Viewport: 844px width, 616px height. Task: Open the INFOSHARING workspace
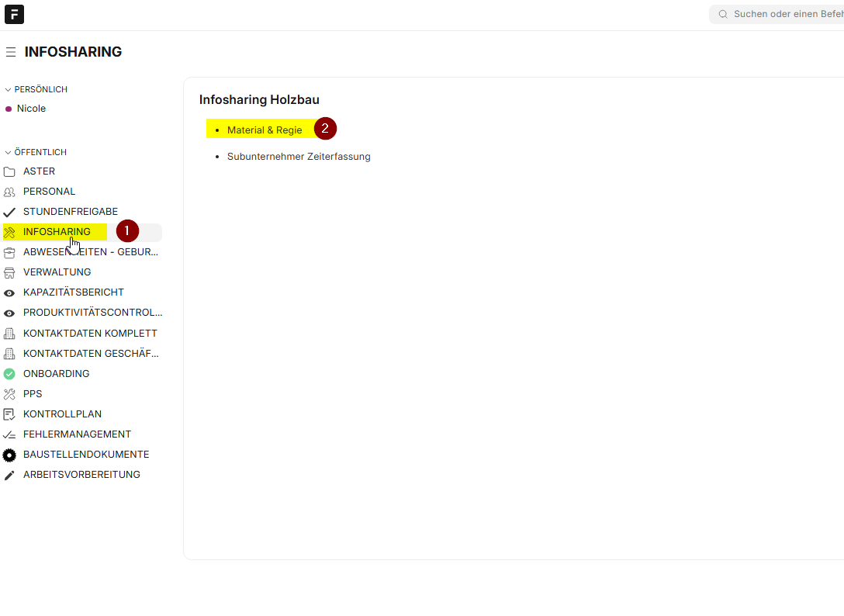click(x=57, y=232)
